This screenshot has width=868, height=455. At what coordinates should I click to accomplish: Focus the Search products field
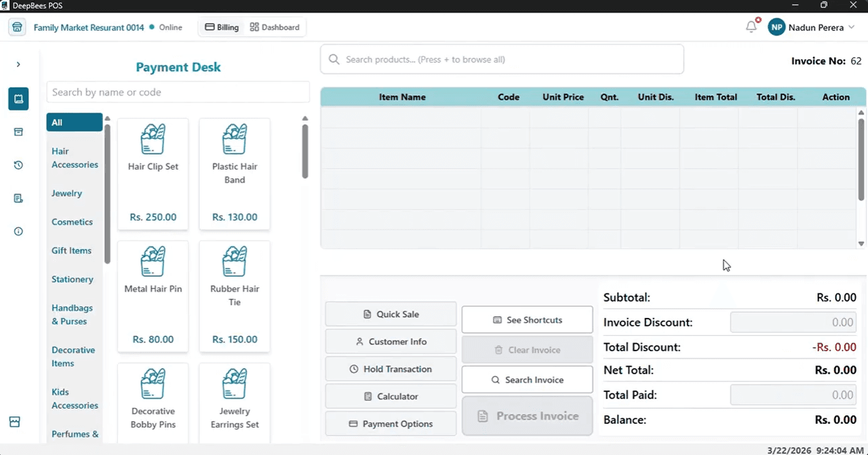[x=502, y=60]
